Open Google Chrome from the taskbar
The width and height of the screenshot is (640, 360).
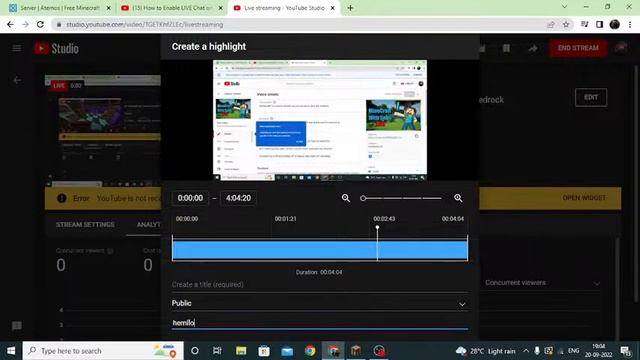pyautogui.click(x=310, y=351)
